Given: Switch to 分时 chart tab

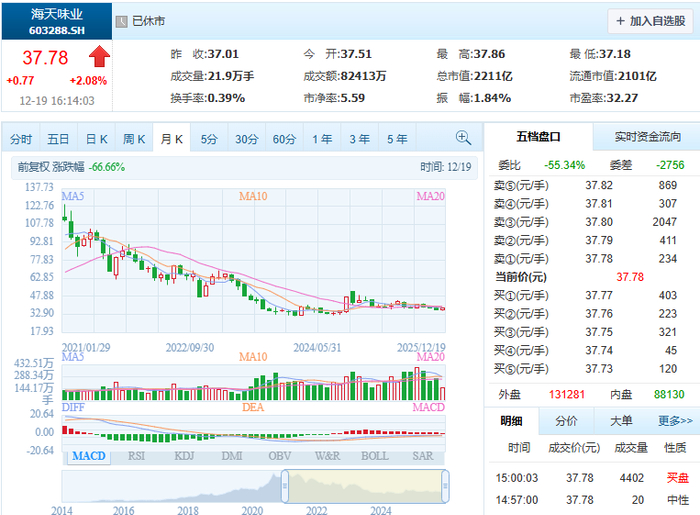Looking at the screenshot, I should point(21,139).
